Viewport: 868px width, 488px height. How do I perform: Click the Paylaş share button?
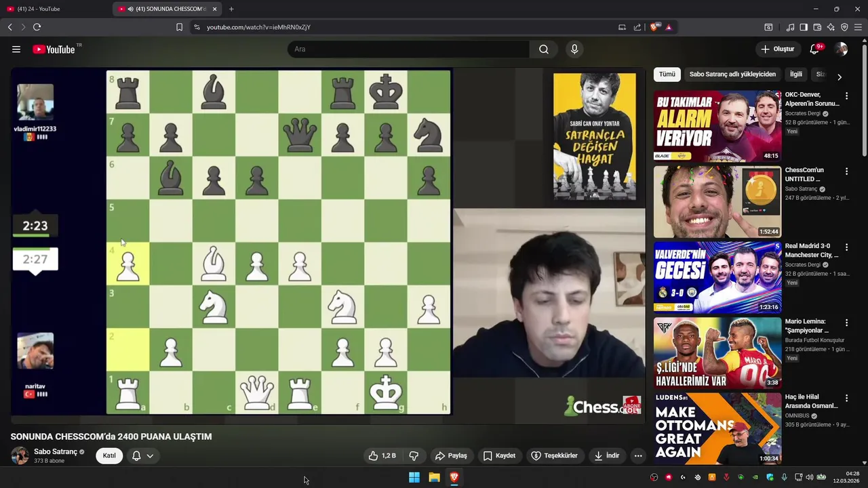tap(451, 456)
